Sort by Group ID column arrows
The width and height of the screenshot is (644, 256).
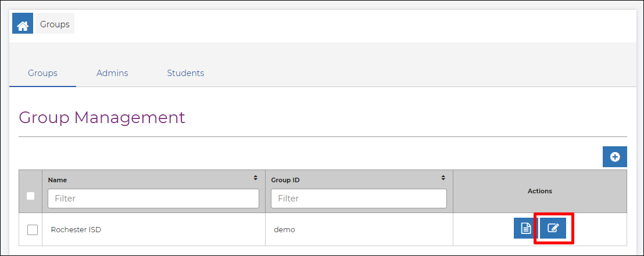pos(443,178)
